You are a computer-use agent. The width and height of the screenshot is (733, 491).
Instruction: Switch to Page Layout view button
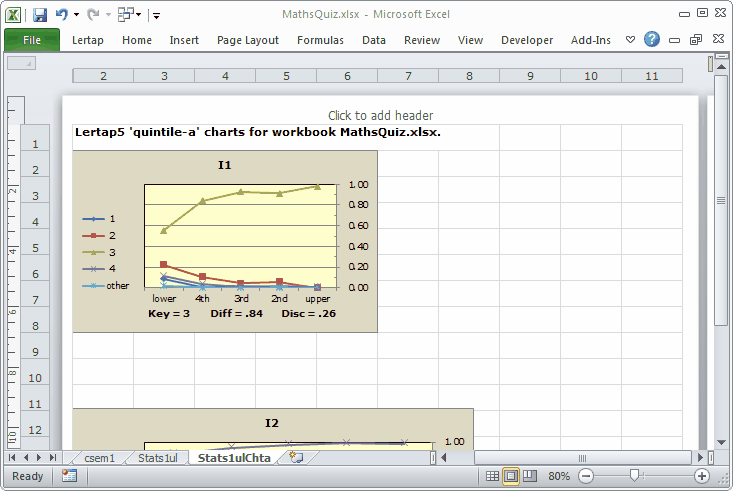coord(511,476)
